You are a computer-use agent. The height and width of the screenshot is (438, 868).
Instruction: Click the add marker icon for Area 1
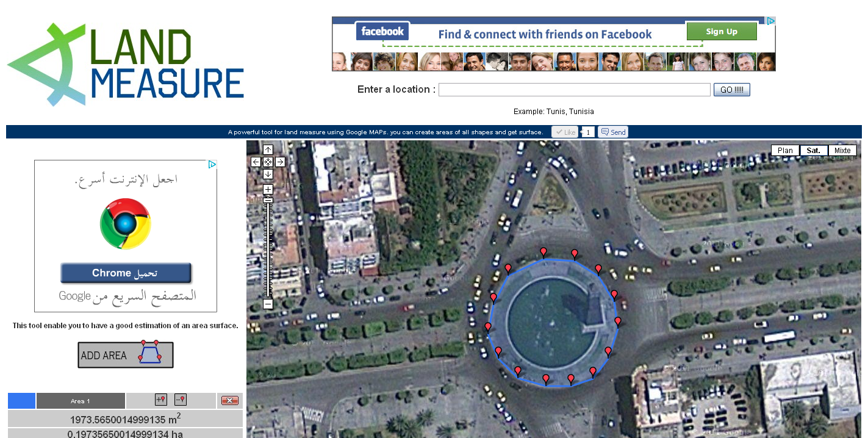[161, 400]
